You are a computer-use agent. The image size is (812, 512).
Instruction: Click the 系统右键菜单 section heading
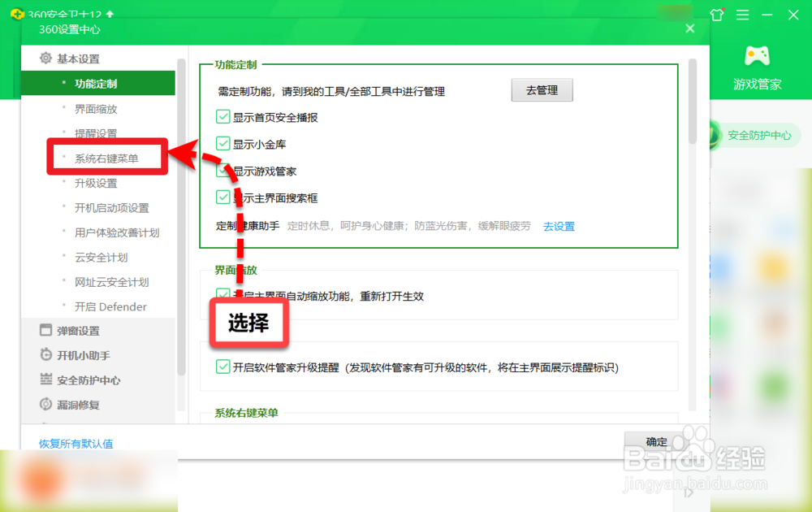click(x=247, y=413)
